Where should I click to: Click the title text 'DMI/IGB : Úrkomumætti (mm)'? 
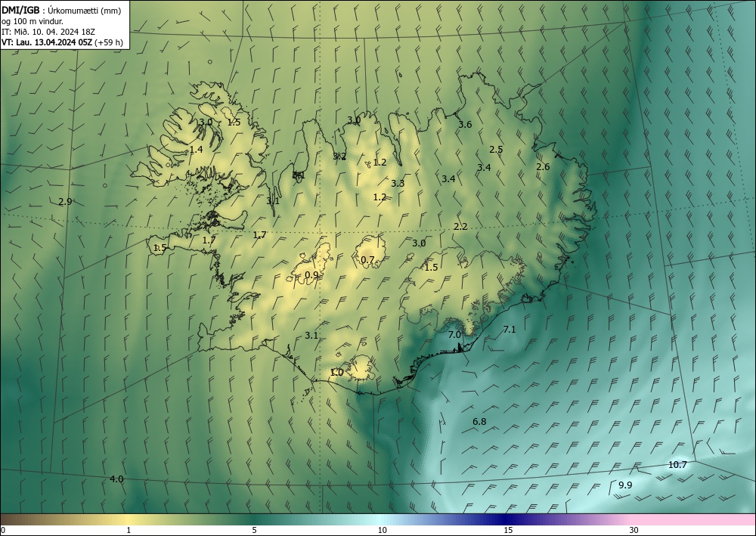click(x=60, y=10)
